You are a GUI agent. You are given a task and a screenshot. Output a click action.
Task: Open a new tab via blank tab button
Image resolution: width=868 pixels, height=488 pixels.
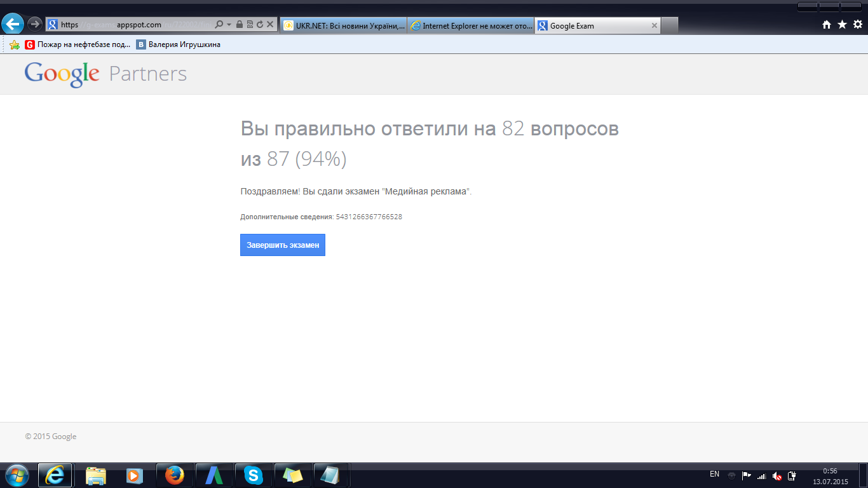pos(670,25)
